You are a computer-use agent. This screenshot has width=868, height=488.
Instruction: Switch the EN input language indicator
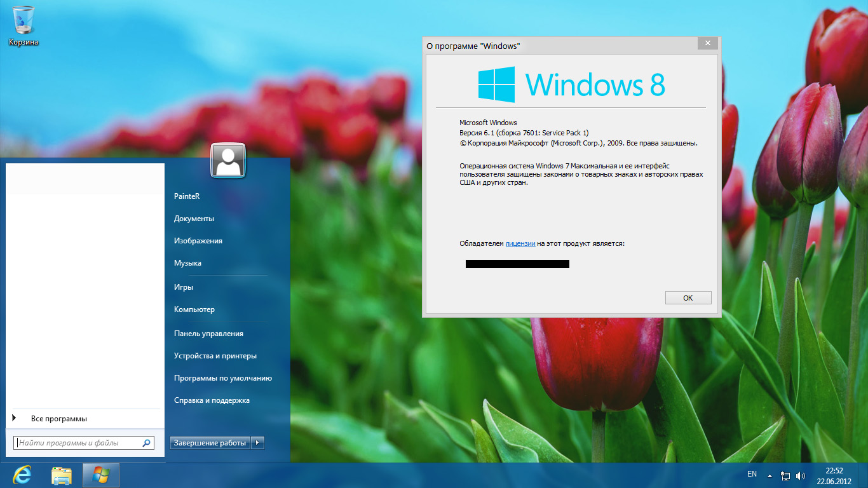tap(752, 474)
